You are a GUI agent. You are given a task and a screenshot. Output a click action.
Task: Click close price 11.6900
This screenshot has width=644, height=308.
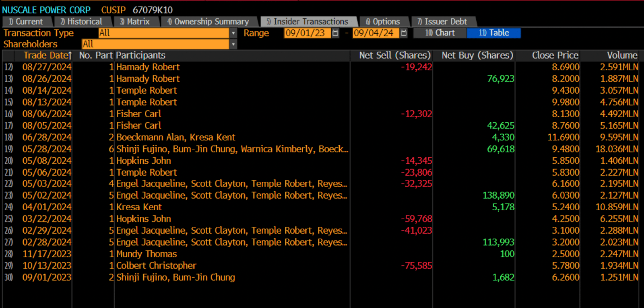563,137
